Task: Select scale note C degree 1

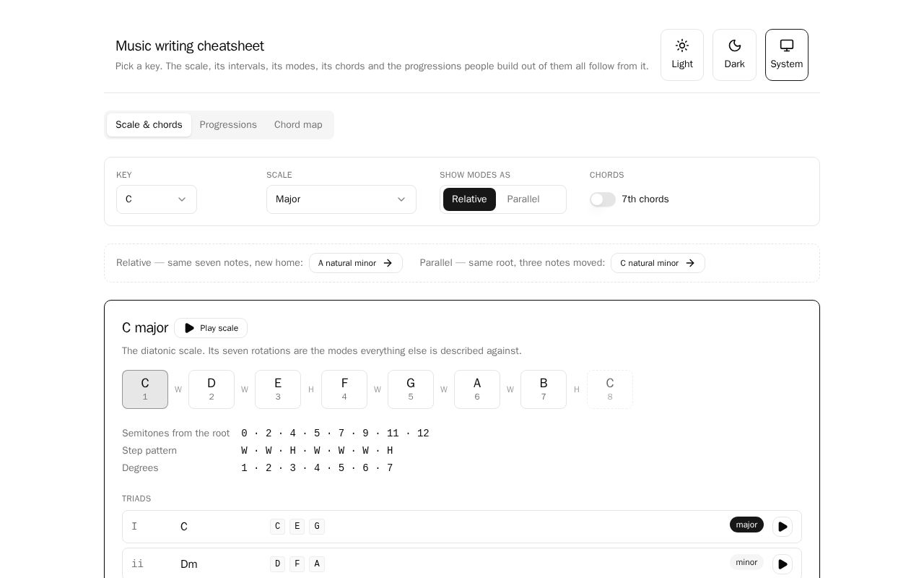Action: 145,389
